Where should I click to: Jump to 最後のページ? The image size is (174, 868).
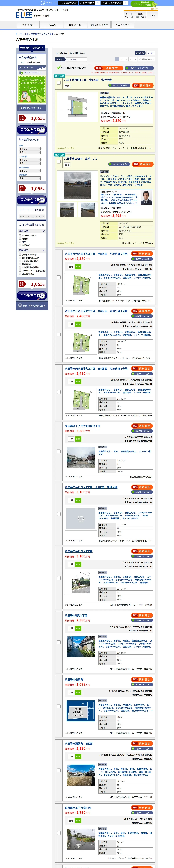146,59
